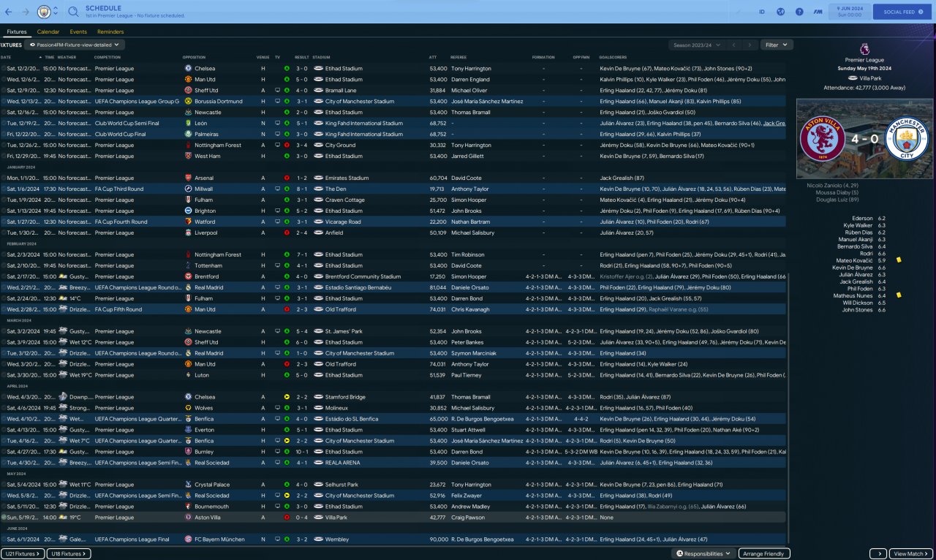This screenshot has height=560, width=936.
Task: Toggle the selector on the Millwall fixture row
Action: tap(4, 189)
